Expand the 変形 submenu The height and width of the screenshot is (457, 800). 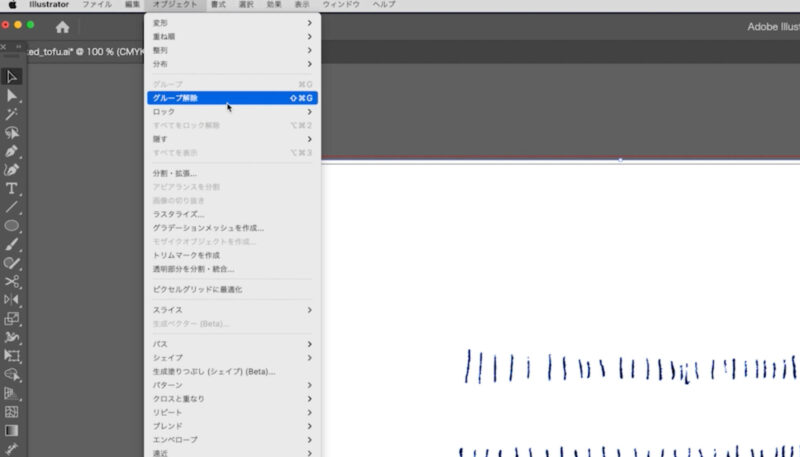tap(232, 22)
